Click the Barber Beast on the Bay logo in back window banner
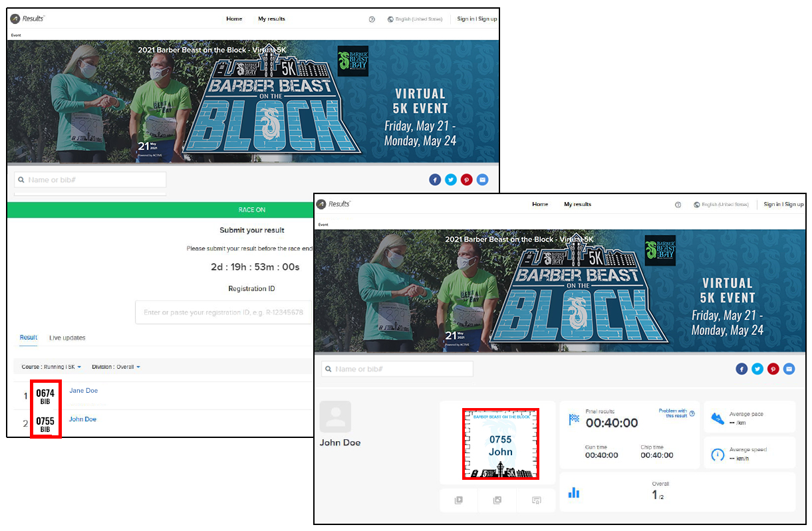812x531 pixels. click(353, 62)
